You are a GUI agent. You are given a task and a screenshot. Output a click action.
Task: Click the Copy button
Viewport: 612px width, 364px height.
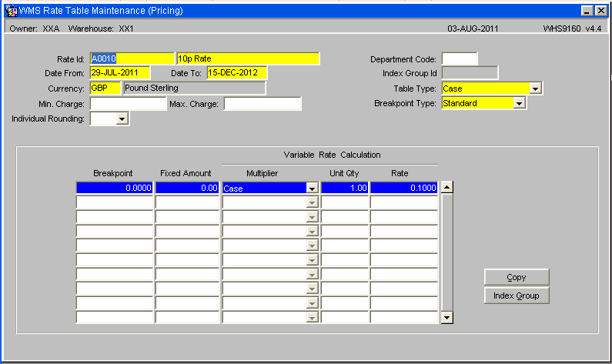pos(517,277)
